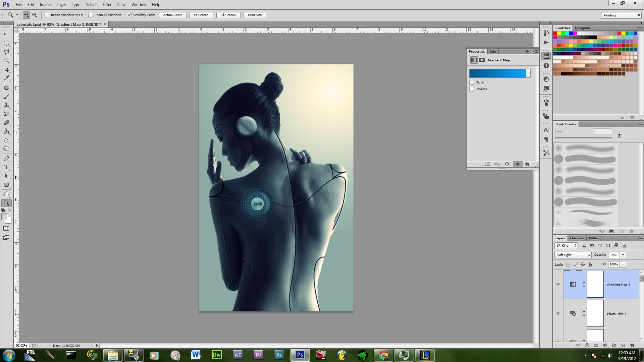
Task: Switch to the Channels tab
Action: 577,238
